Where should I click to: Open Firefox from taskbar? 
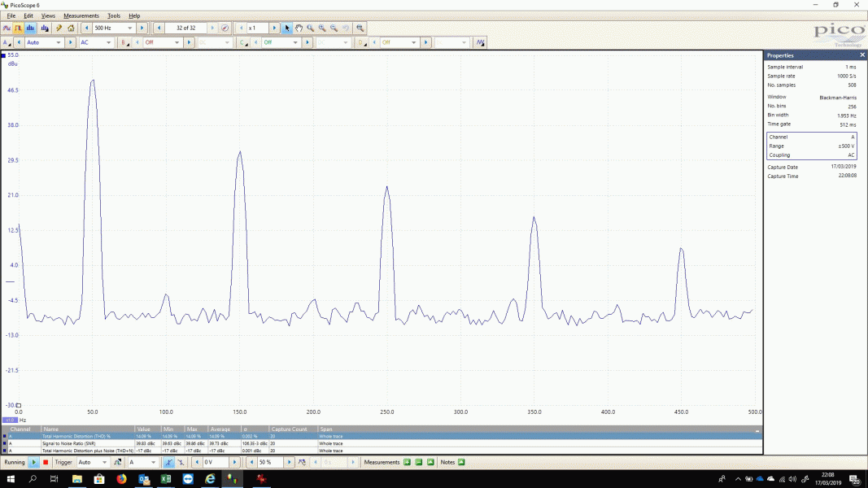tap(121, 478)
